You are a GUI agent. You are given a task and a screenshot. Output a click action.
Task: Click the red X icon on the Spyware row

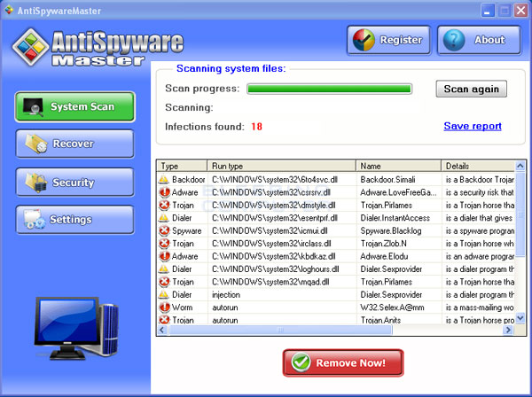pyautogui.click(x=165, y=230)
